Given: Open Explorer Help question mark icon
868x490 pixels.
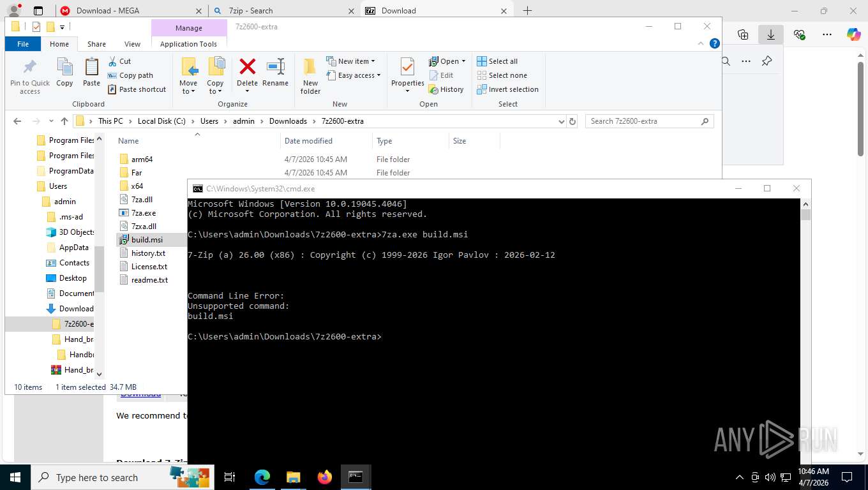Looking at the screenshot, I should coord(715,43).
